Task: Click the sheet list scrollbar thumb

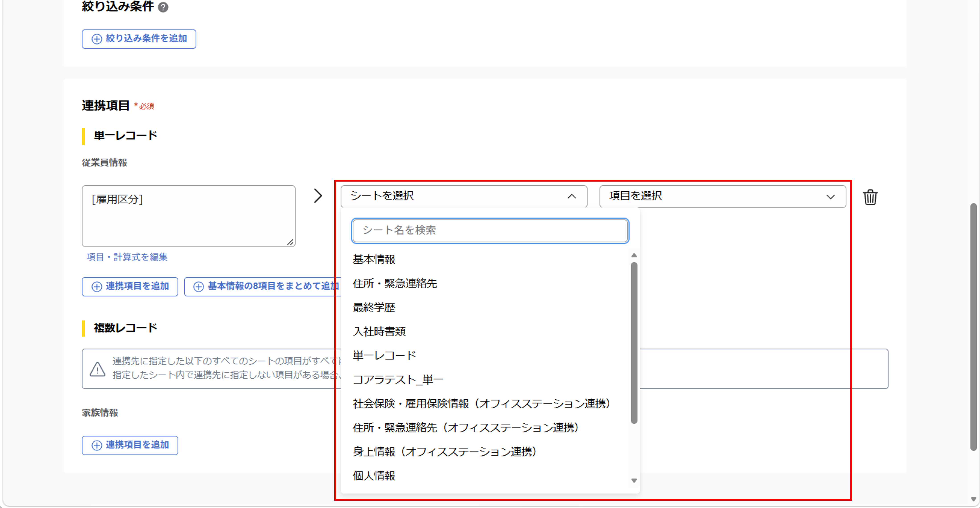Action: (634, 343)
